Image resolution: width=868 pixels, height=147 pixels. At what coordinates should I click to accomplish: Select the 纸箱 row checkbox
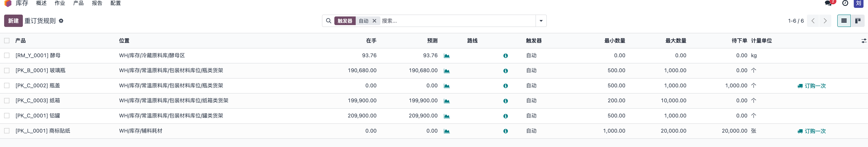coord(7,101)
